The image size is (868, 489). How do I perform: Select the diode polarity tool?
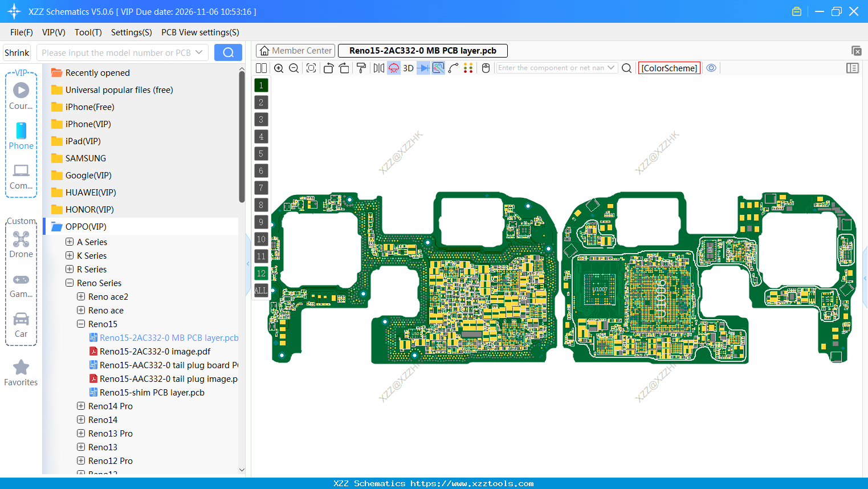coord(423,68)
